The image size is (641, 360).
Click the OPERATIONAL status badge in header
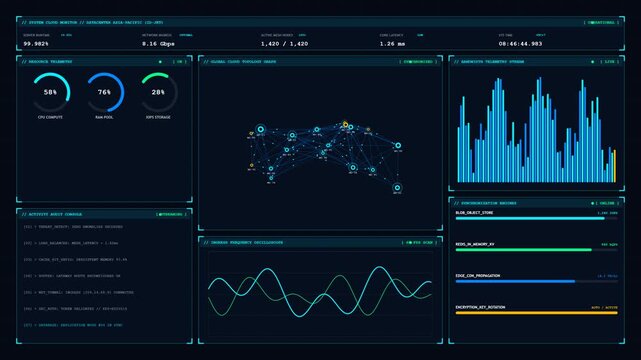601,22
